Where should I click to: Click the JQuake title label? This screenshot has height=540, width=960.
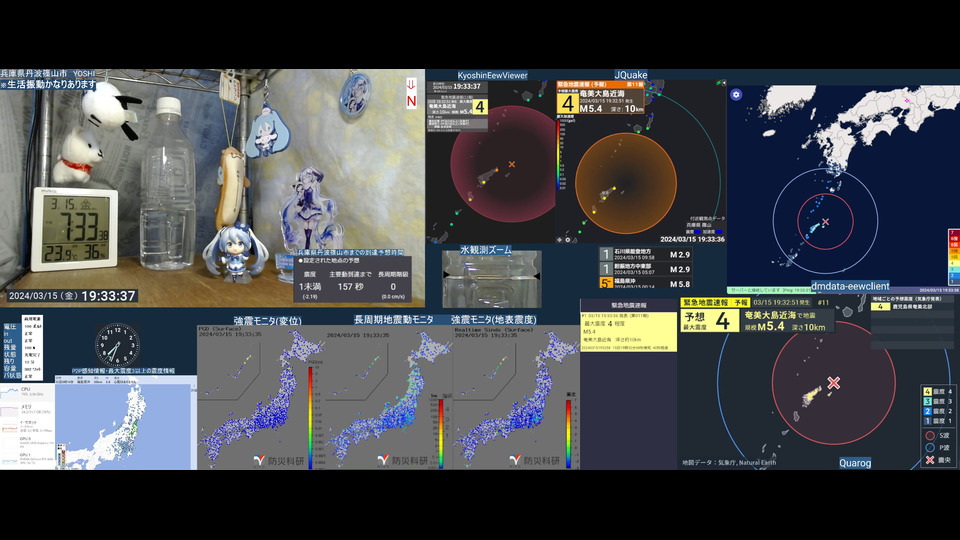631,75
